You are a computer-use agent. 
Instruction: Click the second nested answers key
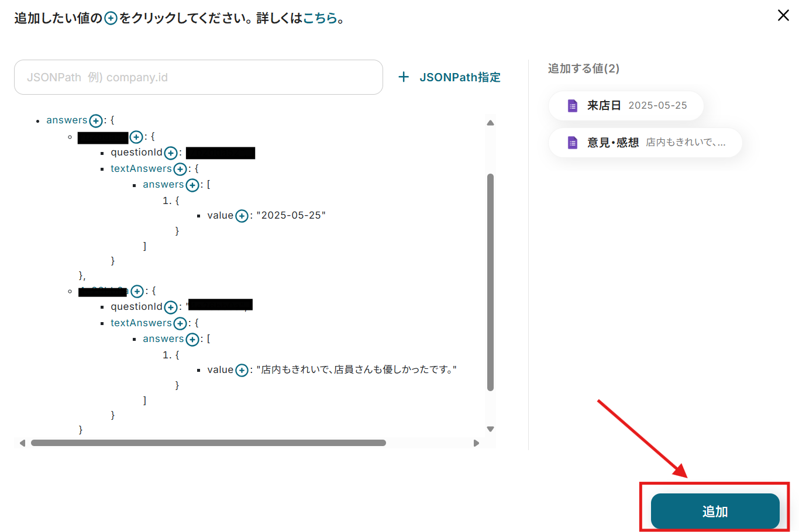pyautogui.click(x=164, y=338)
